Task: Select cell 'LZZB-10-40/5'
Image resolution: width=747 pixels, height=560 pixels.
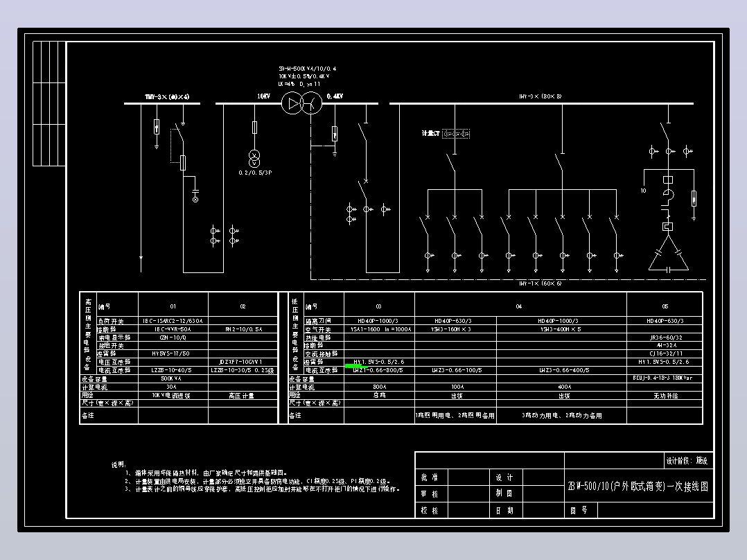Action: click(172, 370)
